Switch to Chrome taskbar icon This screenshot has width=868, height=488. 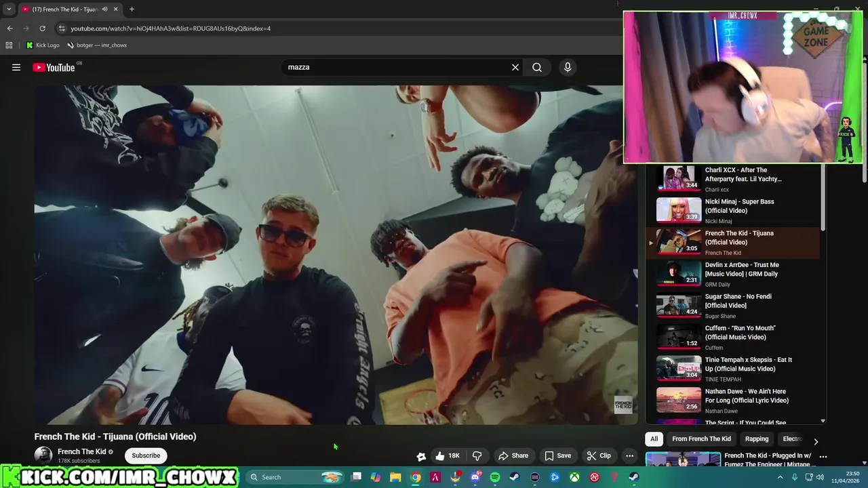[x=416, y=477]
